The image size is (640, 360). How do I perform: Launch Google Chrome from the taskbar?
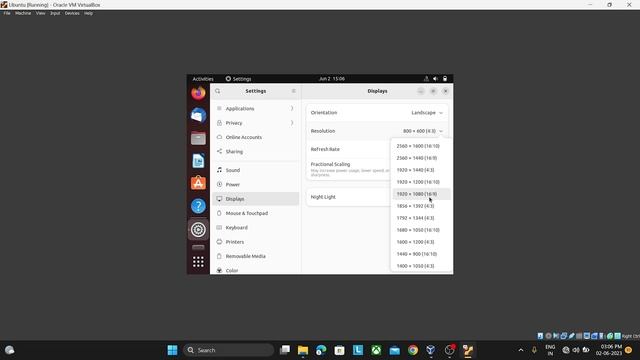(x=413, y=350)
